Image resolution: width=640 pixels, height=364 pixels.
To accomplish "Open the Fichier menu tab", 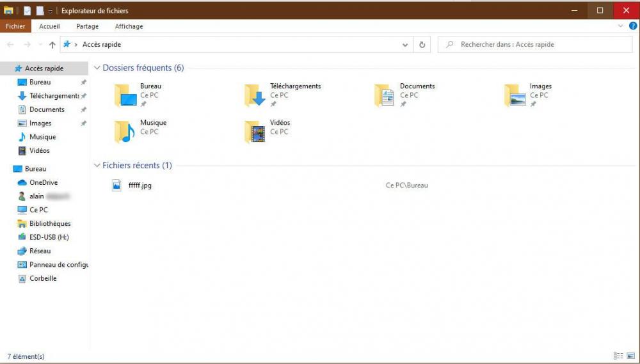I will pyautogui.click(x=15, y=26).
